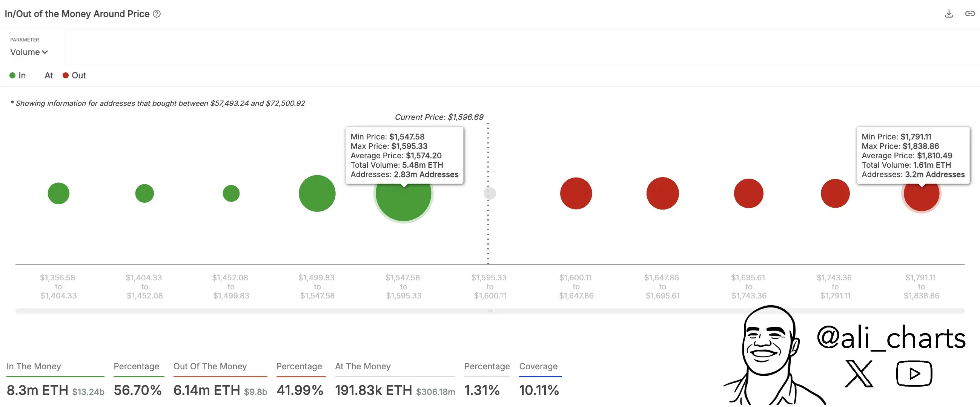Click the @ali_charts handle text
This screenshot has height=407, width=980.
click(x=891, y=338)
